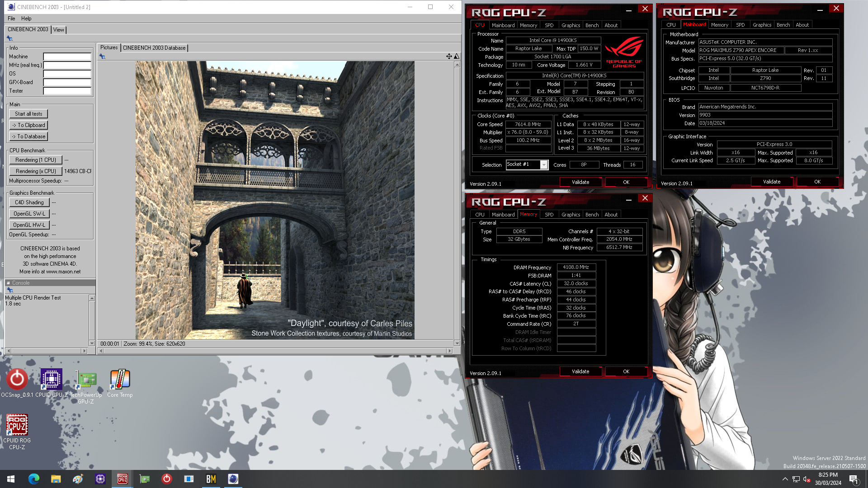The width and height of the screenshot is (868, 488).
Task: Select the Pictures tab
Action: [109, 47]
